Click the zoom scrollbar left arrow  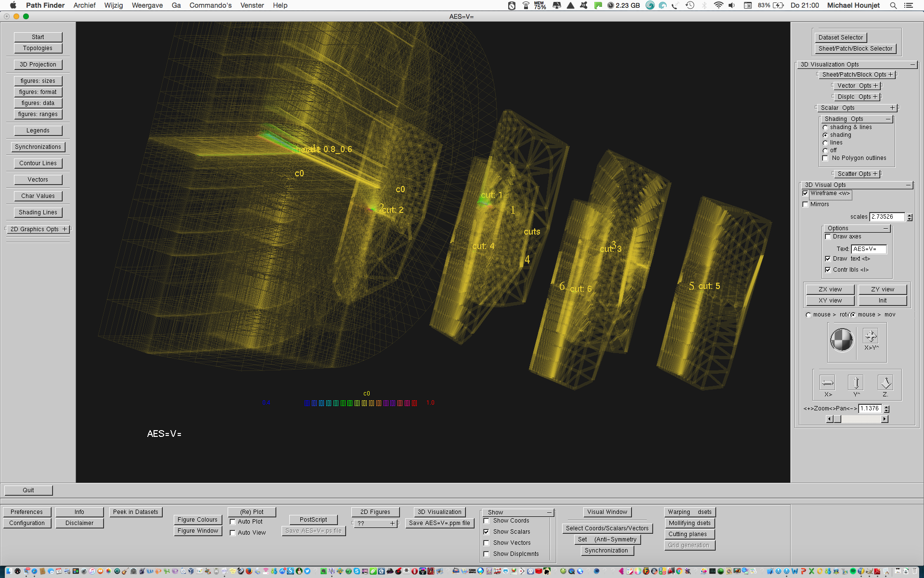pos(829,419)
